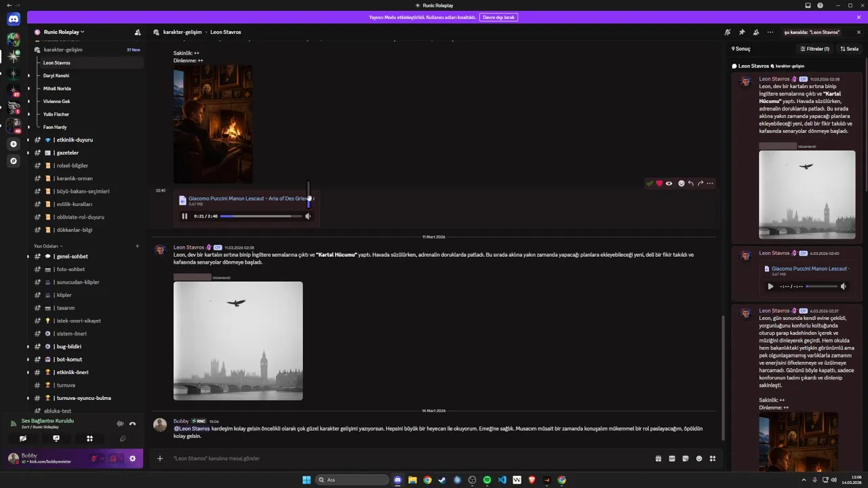Seek in the Puccini audio progress bar
The image size is (868, 488).
click(x=260, y=216)
